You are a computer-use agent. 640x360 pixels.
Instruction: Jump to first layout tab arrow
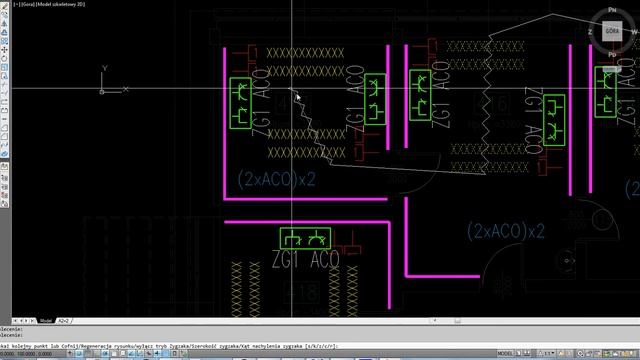point(16,321)
